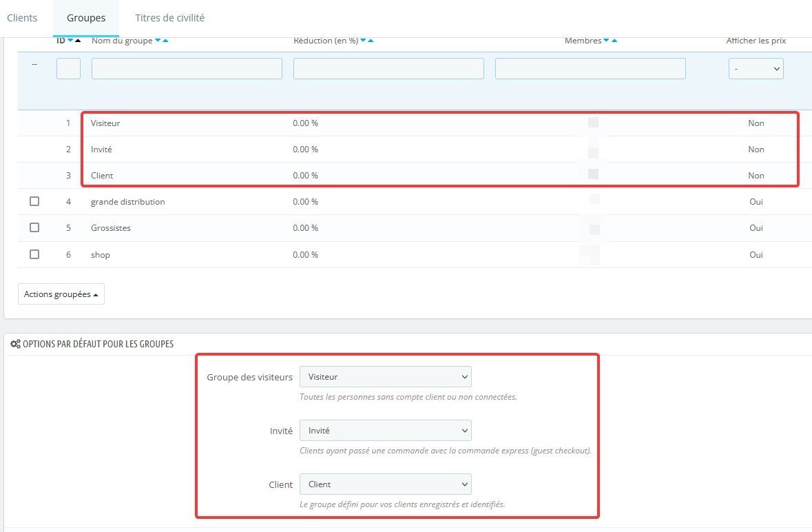Click the grande distribution group name
Viewport: 812px width, 532px height.
(x=128, y=202)
